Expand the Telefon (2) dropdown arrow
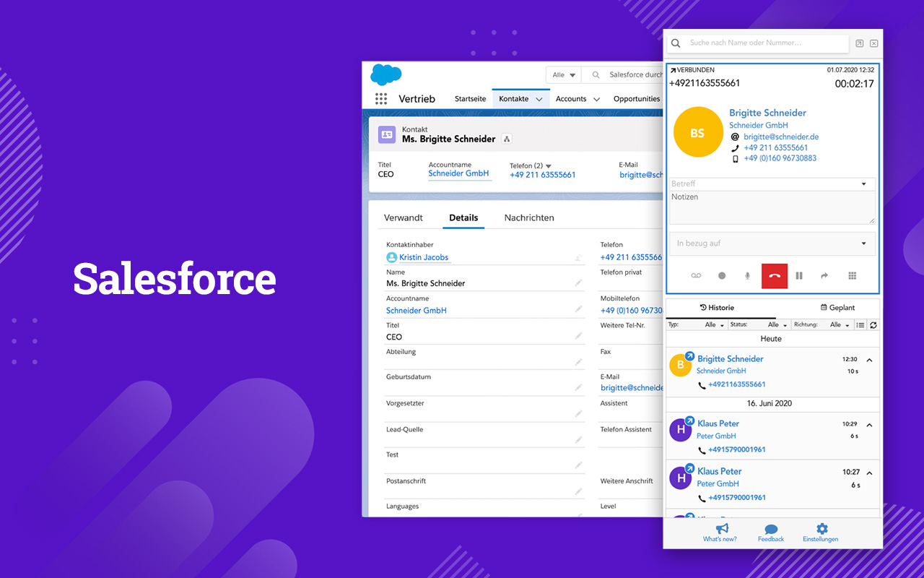The image size is (924, 578). (x=549, y=166)
